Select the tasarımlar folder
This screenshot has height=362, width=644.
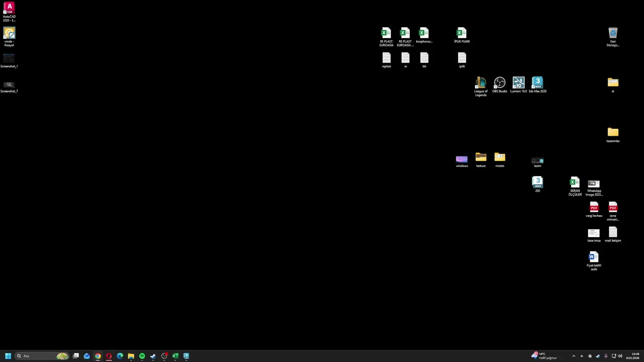point(613,135)
